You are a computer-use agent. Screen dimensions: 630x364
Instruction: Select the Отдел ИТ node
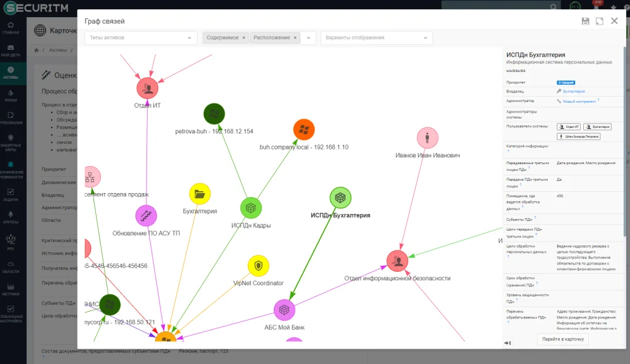148,89
